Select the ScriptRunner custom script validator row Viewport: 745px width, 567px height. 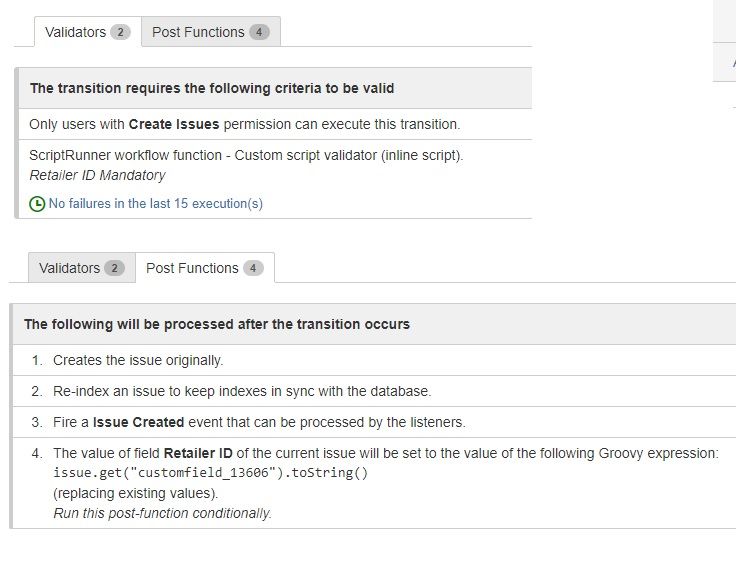(x=275, y=179)
